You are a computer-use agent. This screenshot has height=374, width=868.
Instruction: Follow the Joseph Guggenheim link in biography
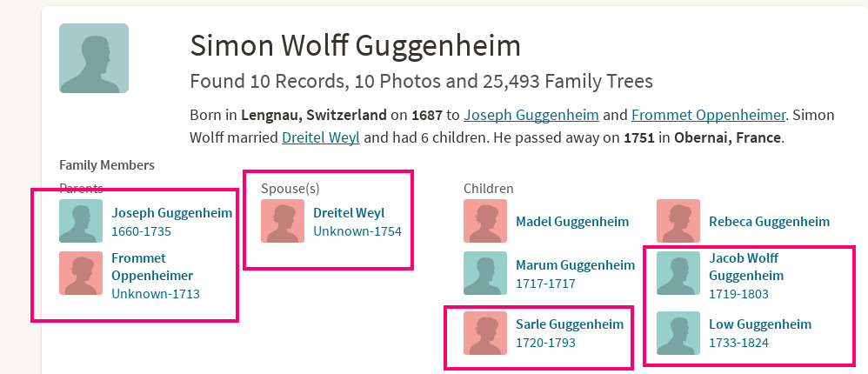coord(531,115)
